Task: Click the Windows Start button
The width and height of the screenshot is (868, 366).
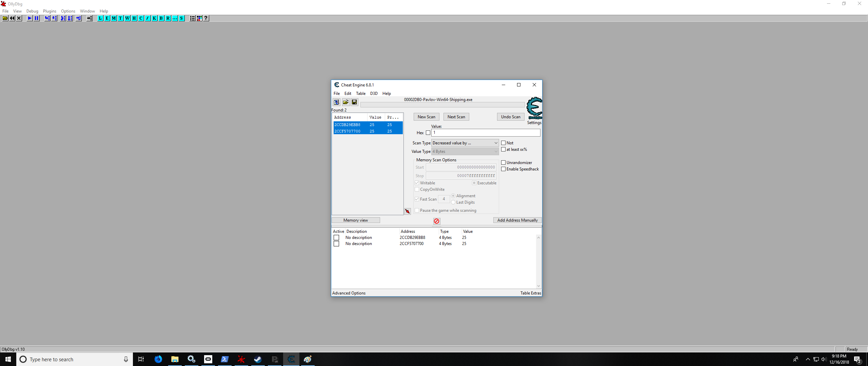Action: point(8,359)
